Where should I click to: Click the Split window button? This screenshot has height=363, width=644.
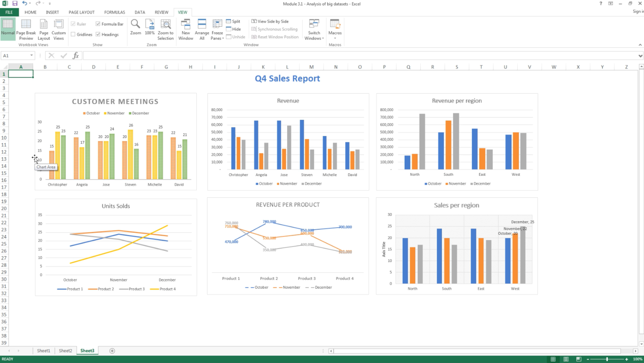point(233,21)
